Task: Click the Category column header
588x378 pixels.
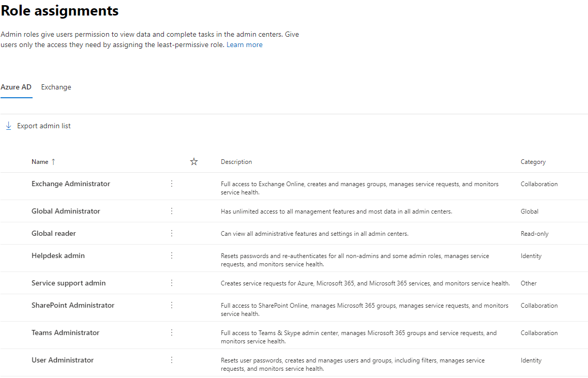Action: click(x=533, y=162)
